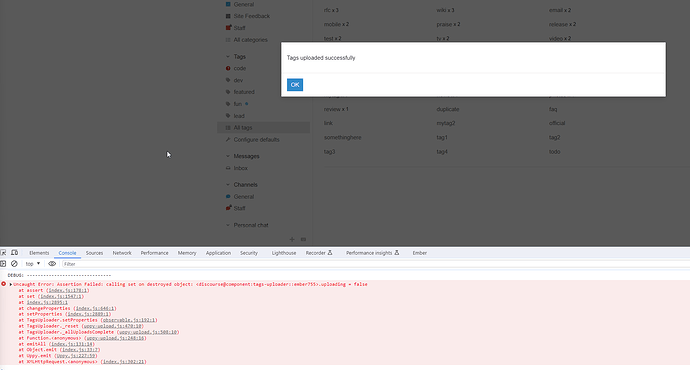The width and height of the screenshot is (690, 370).
Task: Click the keyboard shortcuts icon at sidebar bottom
Action: (303, 239)
